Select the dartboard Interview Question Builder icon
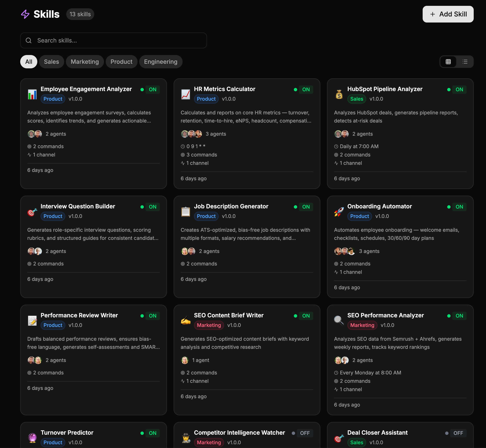 click(x=32, y=212)
